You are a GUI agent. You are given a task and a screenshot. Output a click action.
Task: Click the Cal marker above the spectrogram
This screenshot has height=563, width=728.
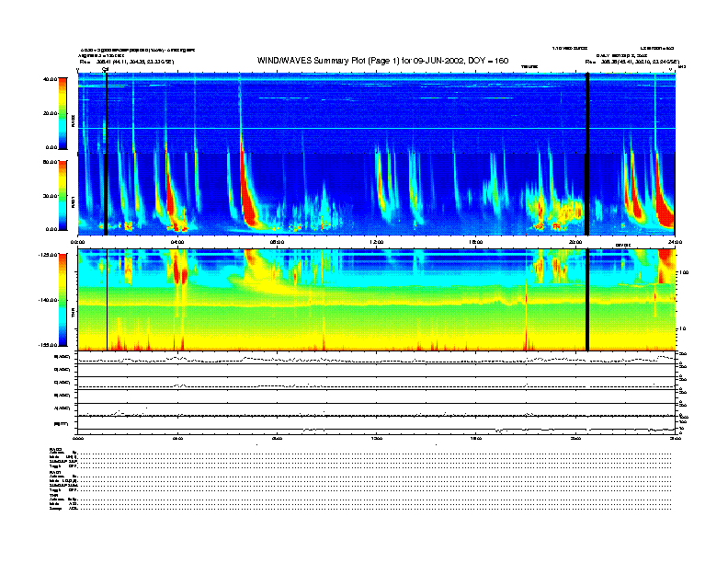(x=106, y=69)
